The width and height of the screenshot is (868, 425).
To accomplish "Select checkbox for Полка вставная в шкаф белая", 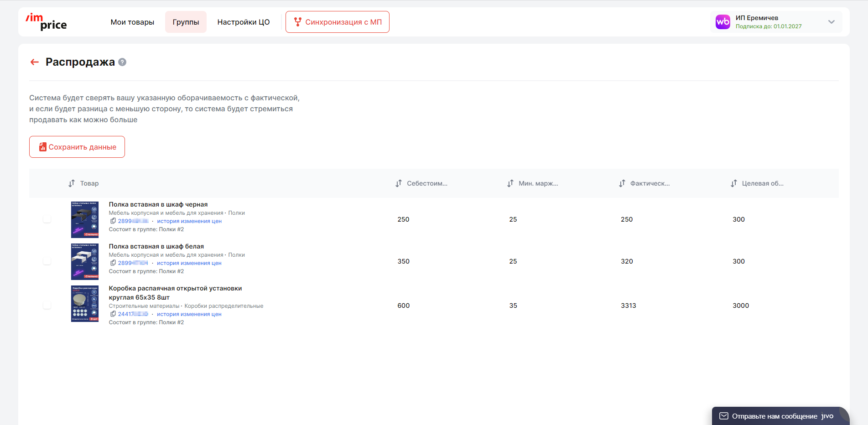I will point(47,261).
